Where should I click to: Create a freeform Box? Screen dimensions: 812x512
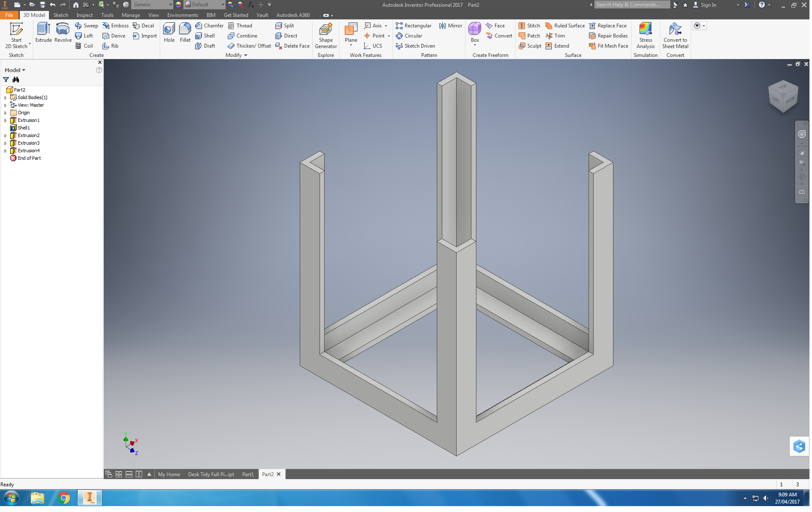click(475, 33)
